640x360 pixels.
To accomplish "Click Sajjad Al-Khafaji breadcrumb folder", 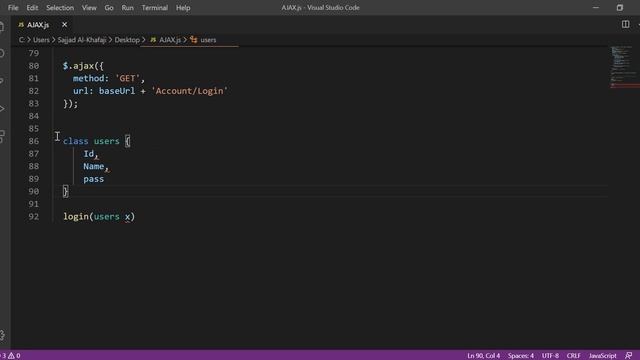I will [x=82, y=40].
